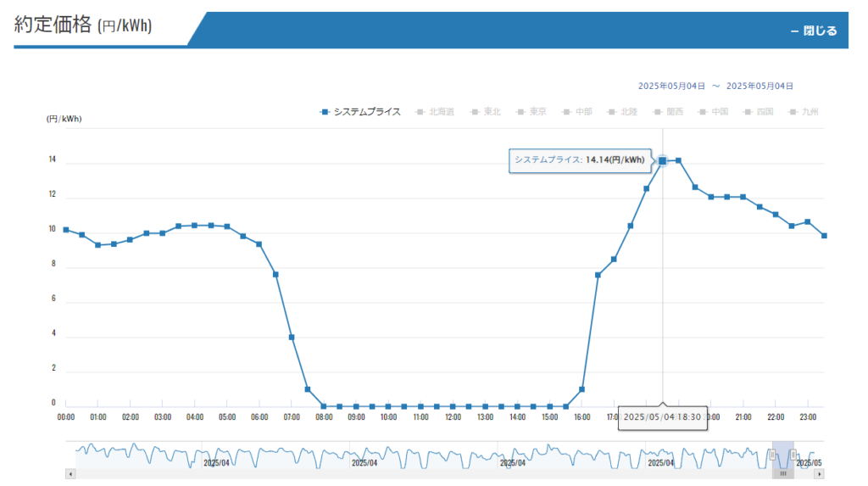Click the 16:30 data point near 7.6
This screenshot has height=486, width=868.
[x=598, y=276]
